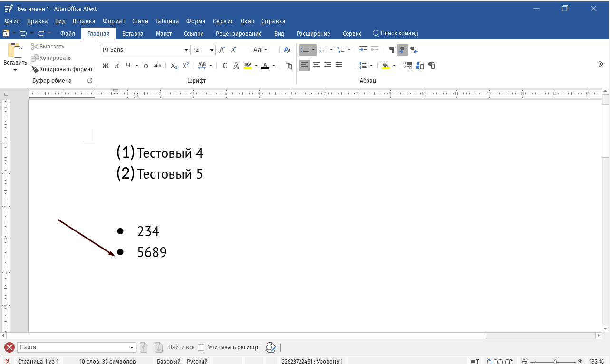Toggle superscript X² formatting
610x364 pixels.
(x=185, y=66)
